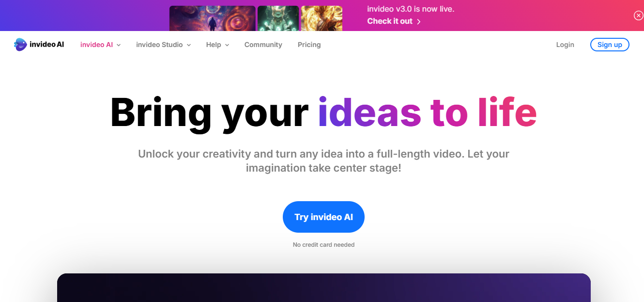Open the Community page
The width and height of the screenshot is (644, 302).
click(263, 45)
